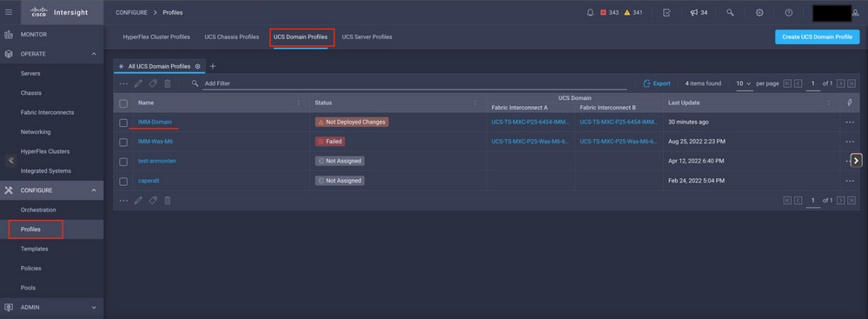This screenshot has height=319, width=868.
Task: Check the test-anmonten row checkbox
Action: [123, 161]
